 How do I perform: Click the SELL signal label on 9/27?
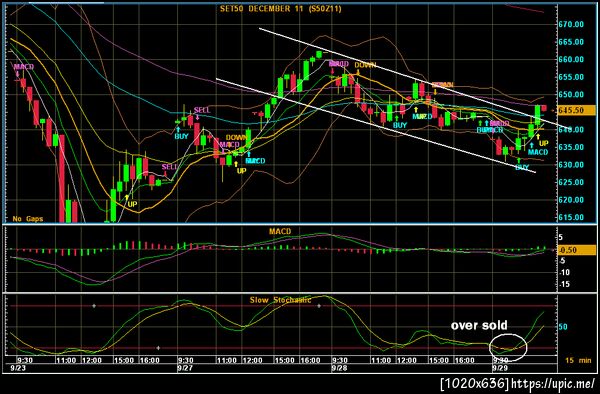[x=202, y=110]
